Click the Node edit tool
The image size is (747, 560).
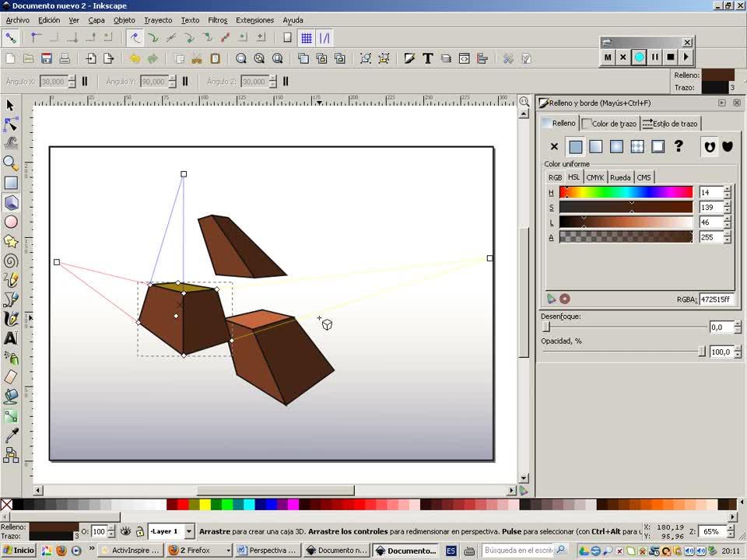click(x=11, y=124)
